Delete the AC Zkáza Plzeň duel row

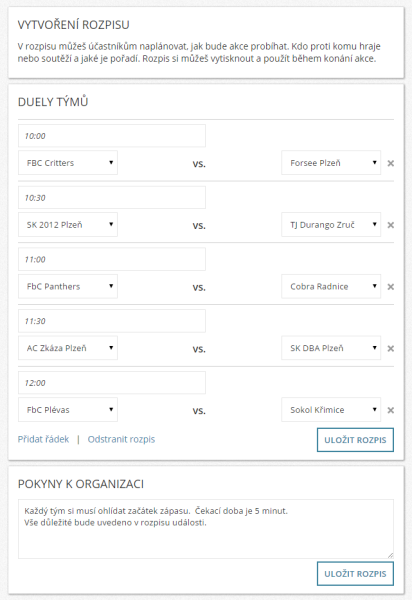click(x=391, y=348)
